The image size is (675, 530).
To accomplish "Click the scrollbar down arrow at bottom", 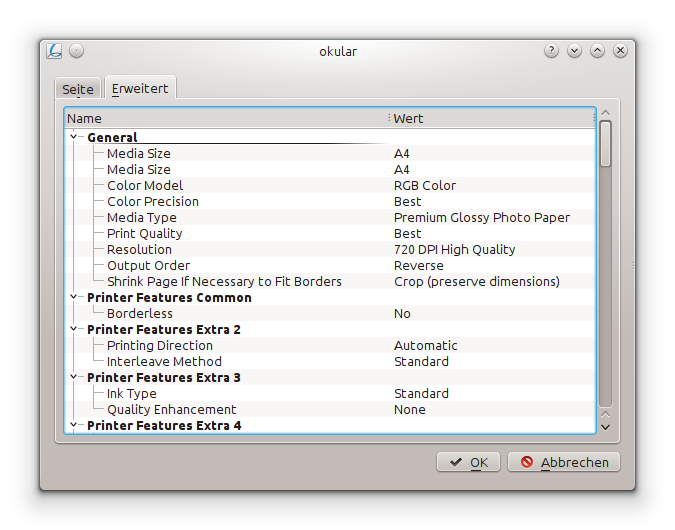I will coord(605,427).
